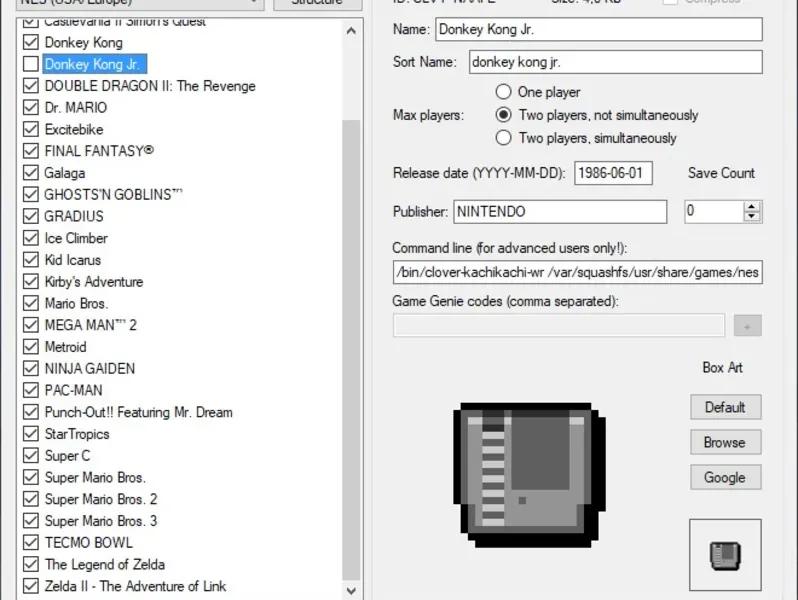The height and width of the screenshot is (600, 798).
Task: Toggle the MEGA MAN 2 checkbox
Action: [x=31, y=325]
